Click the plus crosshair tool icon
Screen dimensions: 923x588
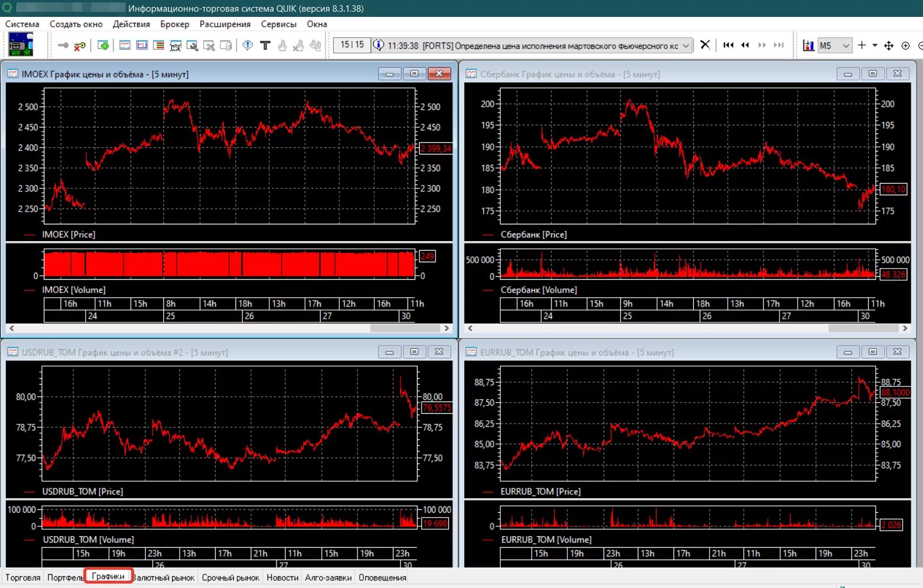(862, 45)
